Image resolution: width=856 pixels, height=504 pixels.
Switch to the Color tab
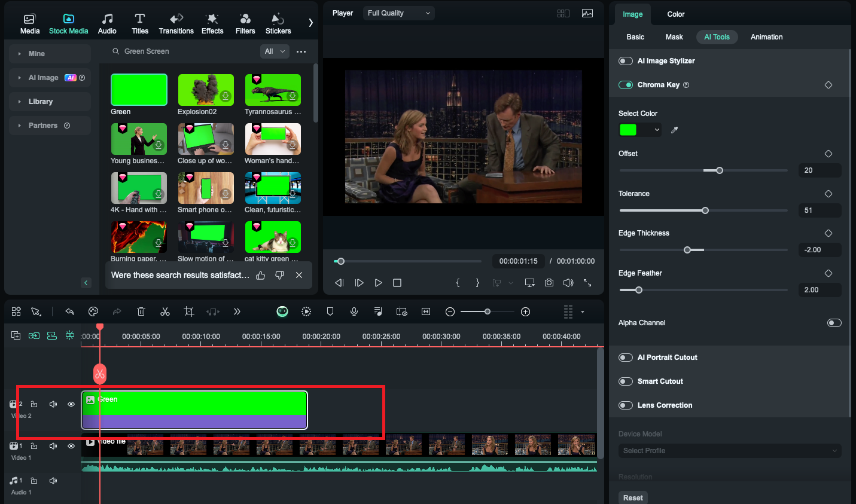(675, 14)
